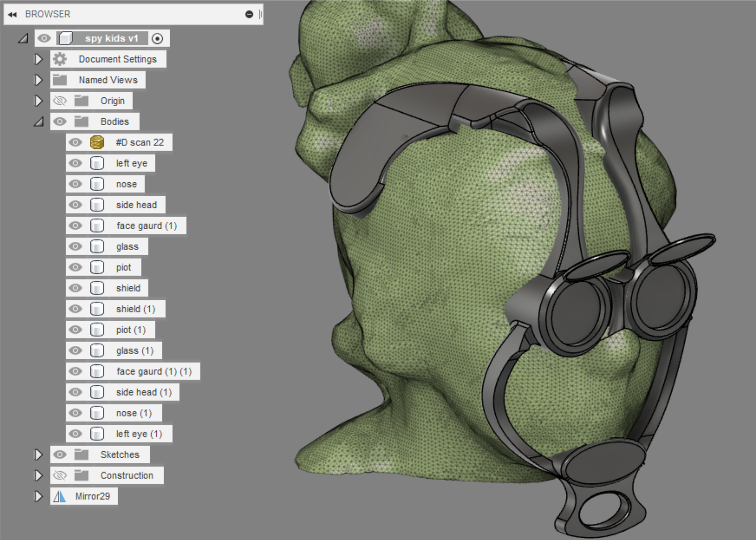This screenshot has width=756, height=540.
Task: Hide the nose body with its eye icon
Action: (x=75, y=184)
